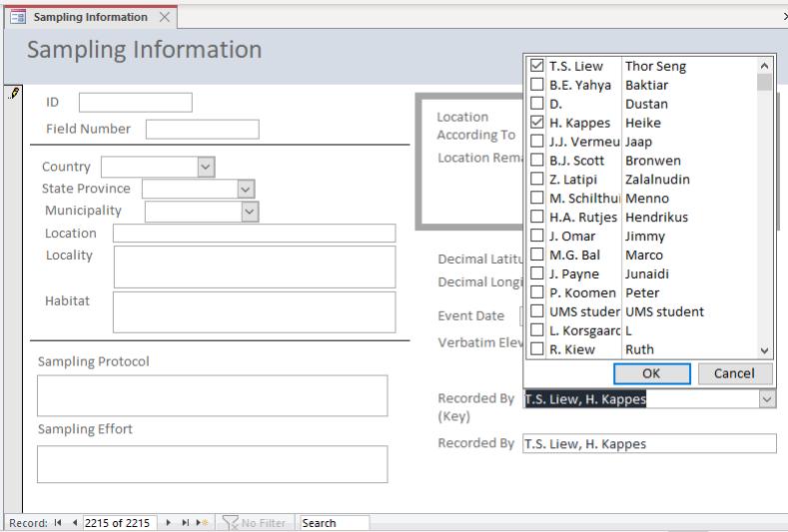The width and height of the screenshot is (788, 532).
Task: Click into the Habitat text box
Action: point(255,312)
